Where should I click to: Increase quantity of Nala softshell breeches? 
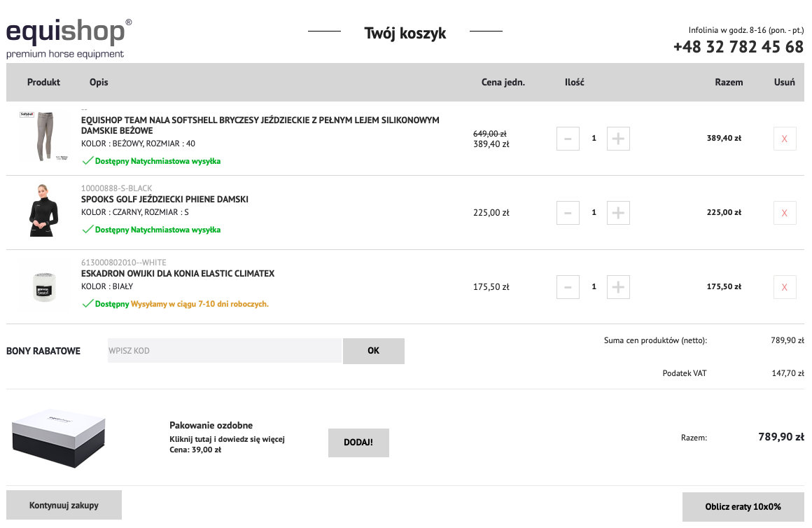point(618,139)
